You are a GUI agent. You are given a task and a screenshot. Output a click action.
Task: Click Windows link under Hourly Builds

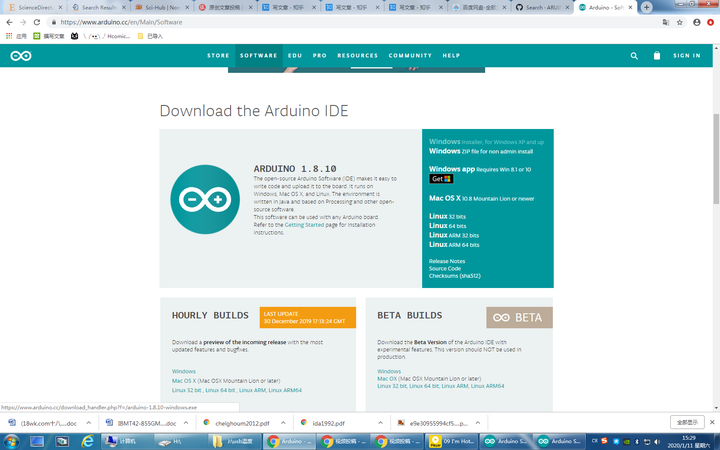[x=184, y=371]
